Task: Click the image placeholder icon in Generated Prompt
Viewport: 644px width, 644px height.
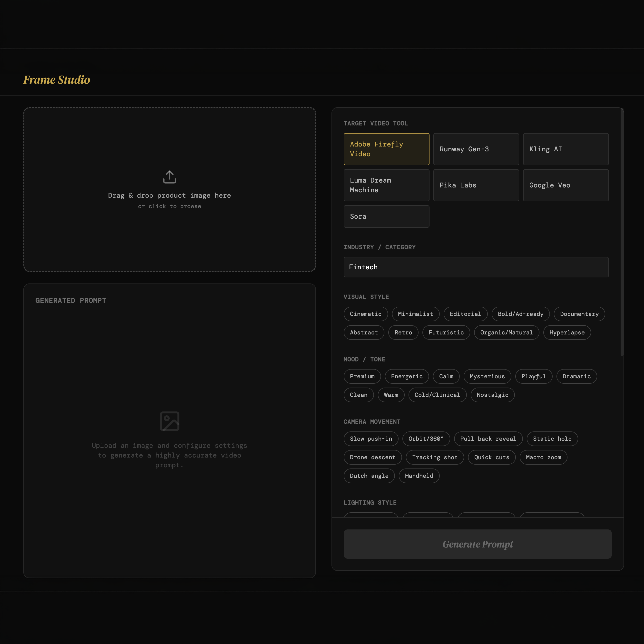Action: 169,421
